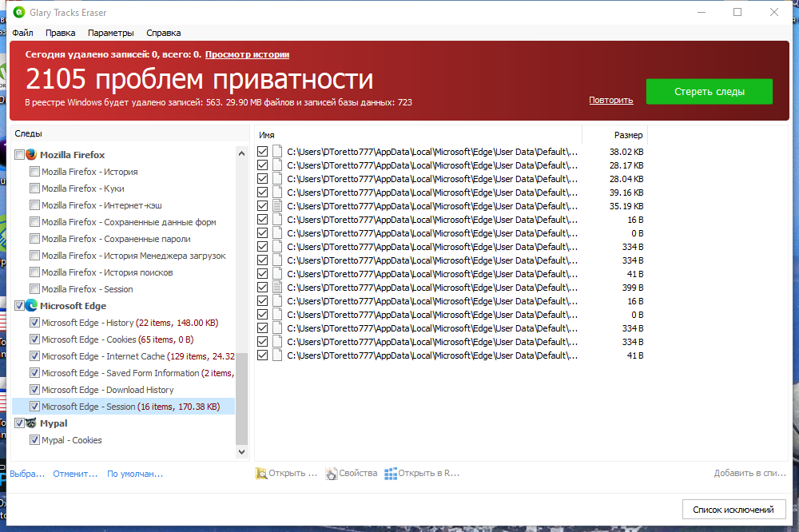Select Mozilla Firefox - Сохраненные данные форм item
This screenshot has width=799, height=532.
click(x=129, y=222)
